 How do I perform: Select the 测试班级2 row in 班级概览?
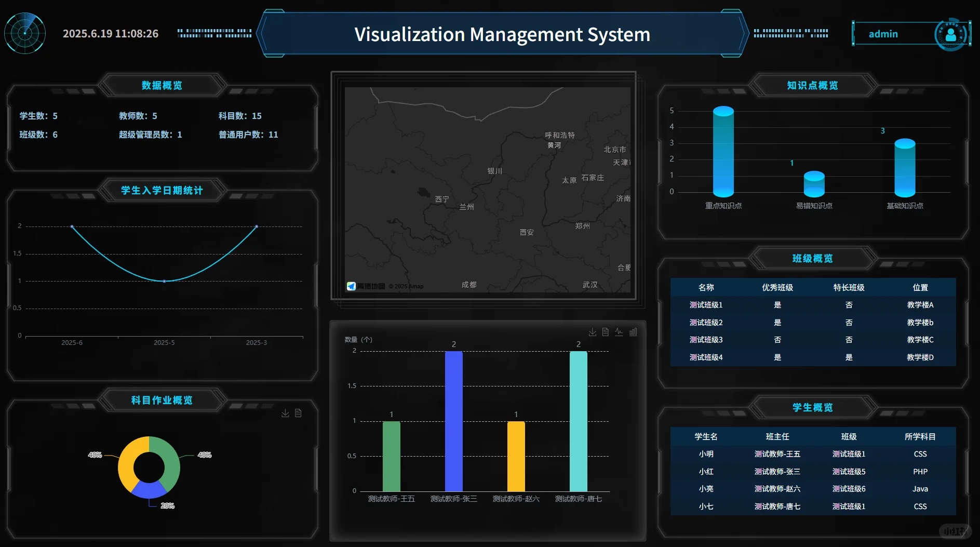click(813, 323)
